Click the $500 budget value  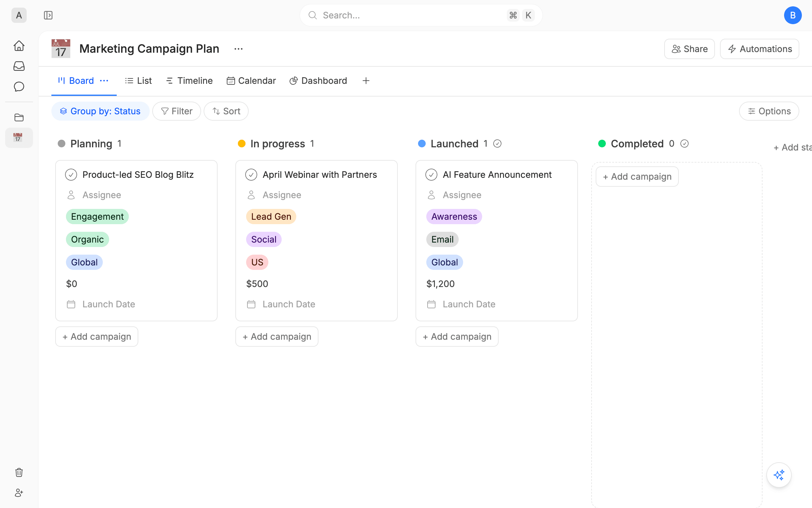tap(257, 284)
